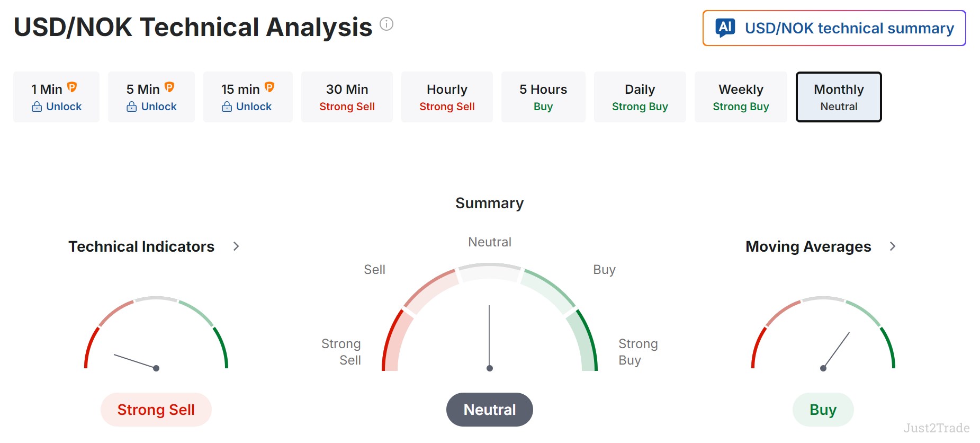
Task: Click the lock icon under 5 Min
Action: [131, 107]
